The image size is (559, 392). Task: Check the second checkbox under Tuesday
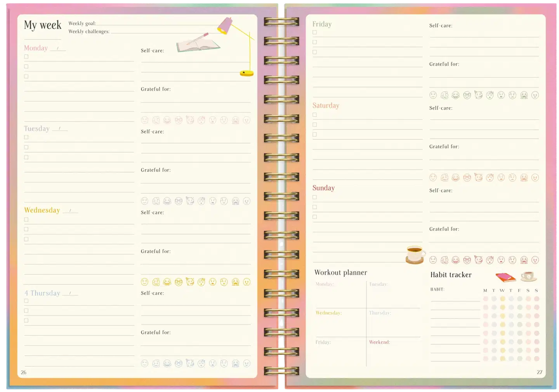click(x=26, y=147)
